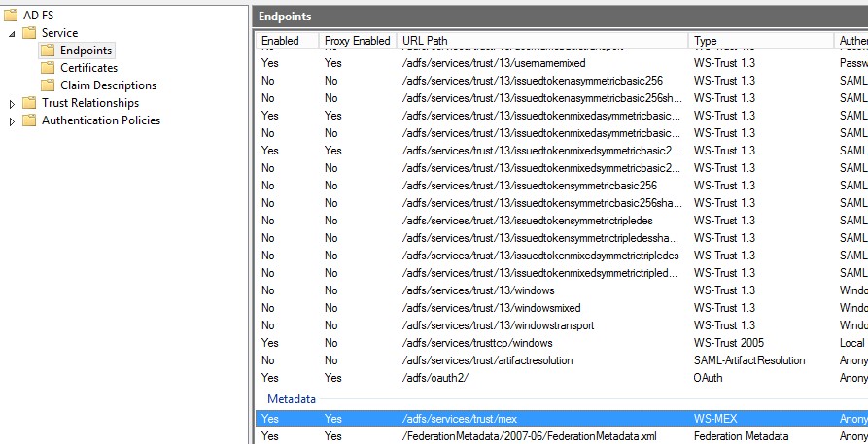Click the SAML-ArtifactResolution type cell
The width and height of the screenshot is (868, 444).
click(749, 360)
